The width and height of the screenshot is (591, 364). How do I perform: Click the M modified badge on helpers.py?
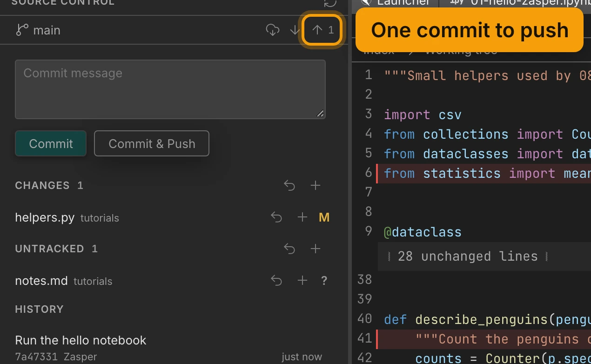(x=324, y=217)
